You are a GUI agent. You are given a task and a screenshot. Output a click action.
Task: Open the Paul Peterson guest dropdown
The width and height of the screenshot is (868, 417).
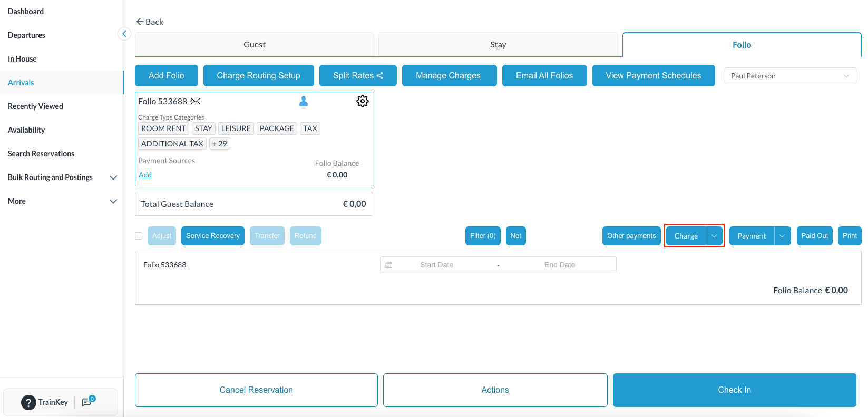click(x=790, y=76)
